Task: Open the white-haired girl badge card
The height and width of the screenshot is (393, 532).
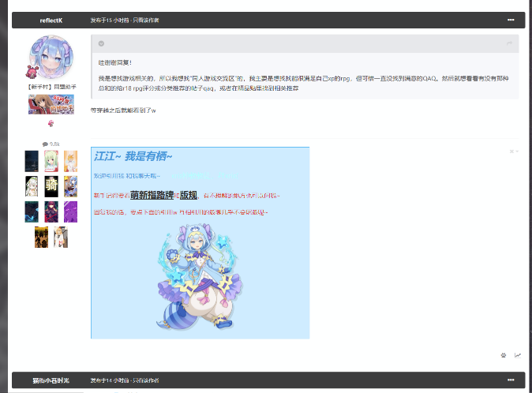Action: pos(32,186)
